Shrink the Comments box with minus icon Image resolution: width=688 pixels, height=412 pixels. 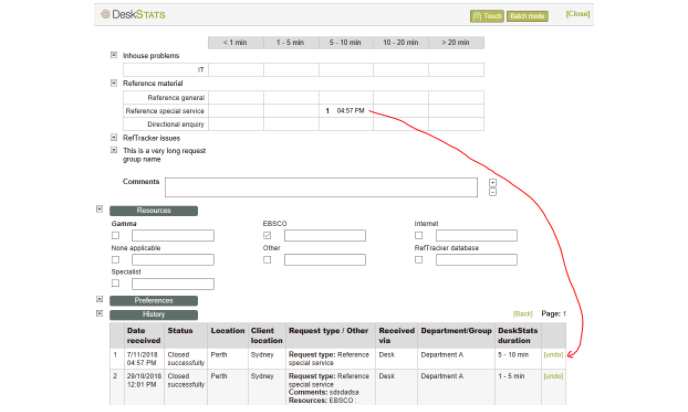click(493, 192)
